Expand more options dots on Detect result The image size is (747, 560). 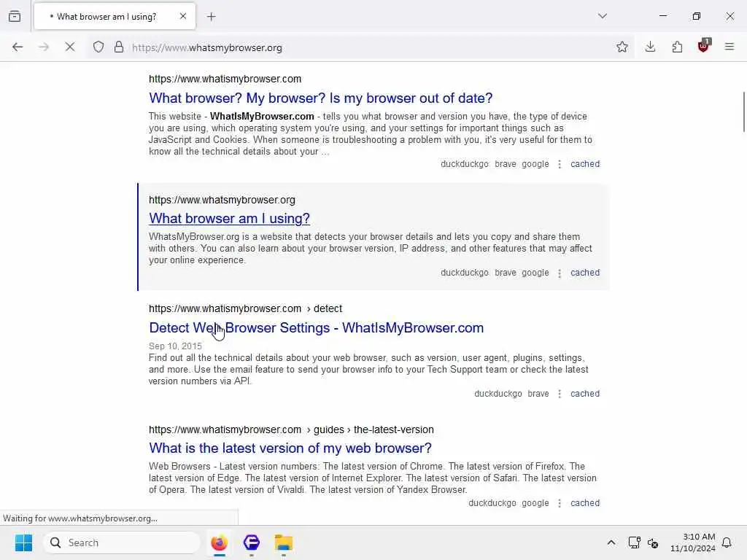click(x=560, y=394)
